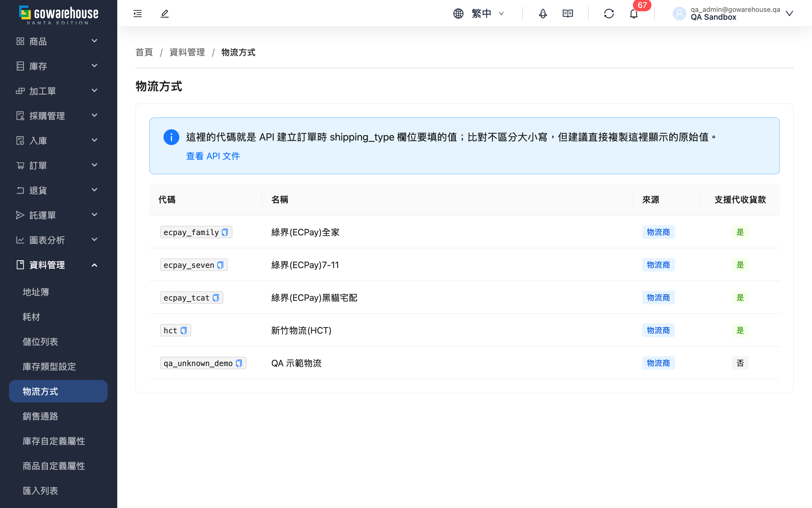
Task: Expand the 訂單 sidebar menu
Action: 58,165
